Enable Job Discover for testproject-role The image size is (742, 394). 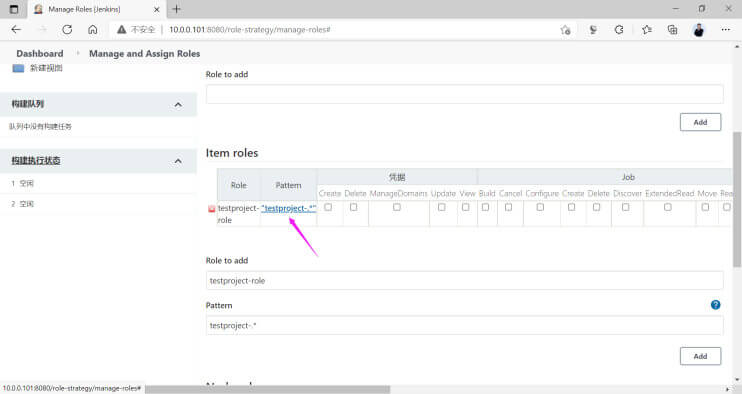coord(626,207)
